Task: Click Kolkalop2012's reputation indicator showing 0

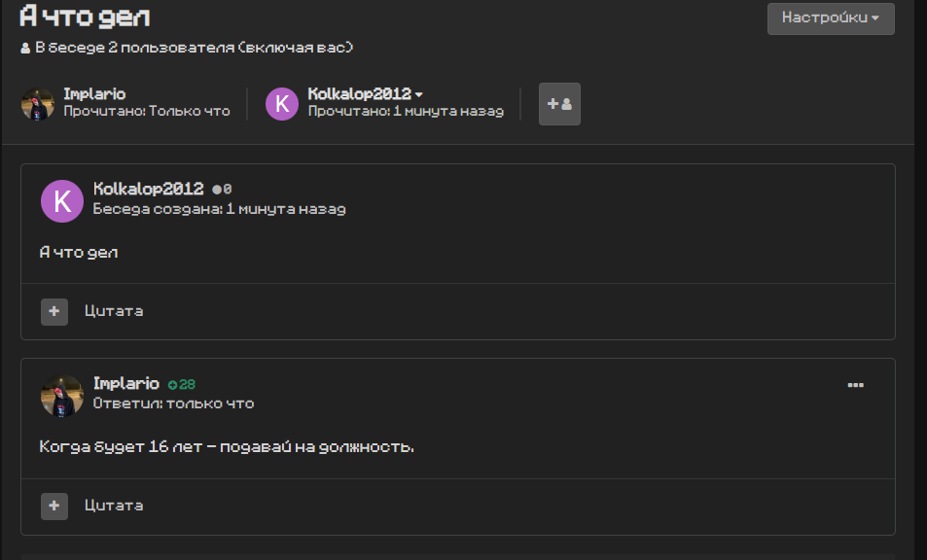Action: click(223, 189)
